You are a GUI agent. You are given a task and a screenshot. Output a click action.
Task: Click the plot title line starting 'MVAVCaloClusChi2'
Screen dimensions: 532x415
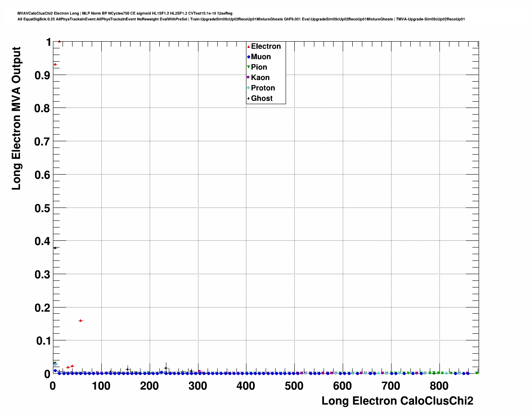point(125,13)
